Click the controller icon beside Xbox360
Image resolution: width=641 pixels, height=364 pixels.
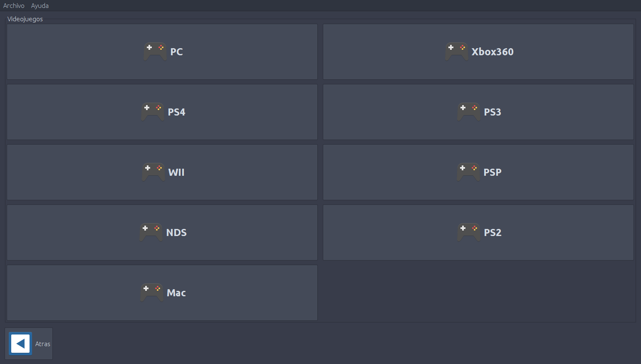click(457, 52)
